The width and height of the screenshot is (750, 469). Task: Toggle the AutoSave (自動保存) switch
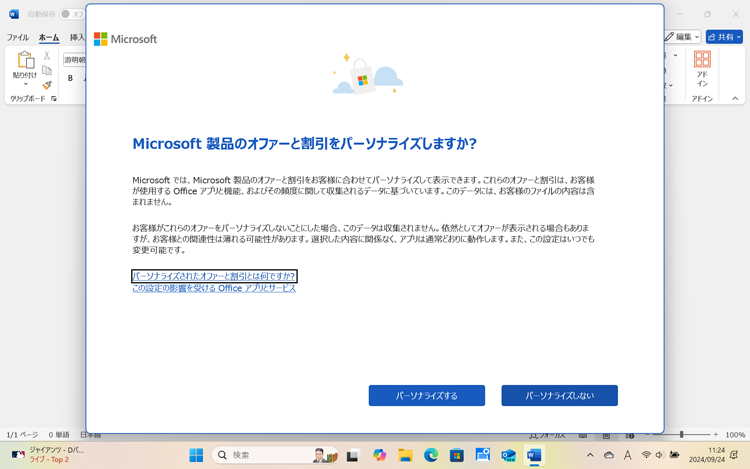[x=72, y=14]
